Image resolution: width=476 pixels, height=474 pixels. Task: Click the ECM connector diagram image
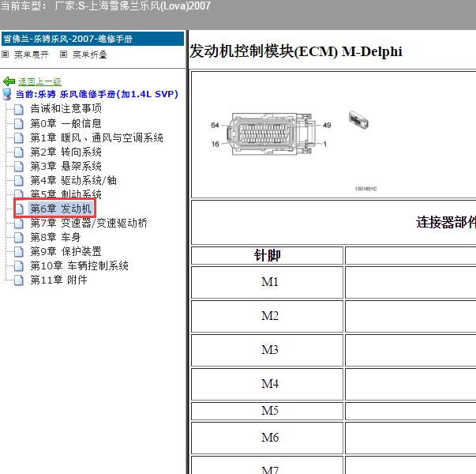(x=271, y=134)
